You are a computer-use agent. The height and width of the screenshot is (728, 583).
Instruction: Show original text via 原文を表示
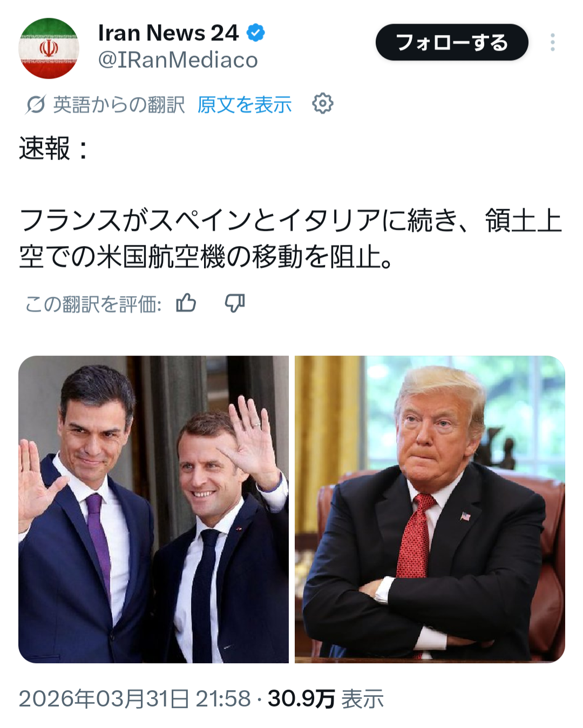(245, 104)
